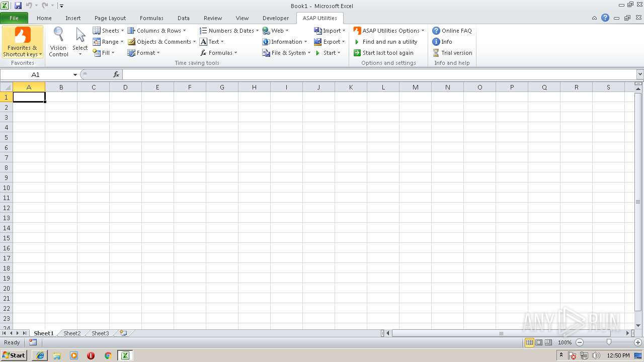Click Find and run a utility
Screen dimensions: 644x362
(x=385, y=42)
